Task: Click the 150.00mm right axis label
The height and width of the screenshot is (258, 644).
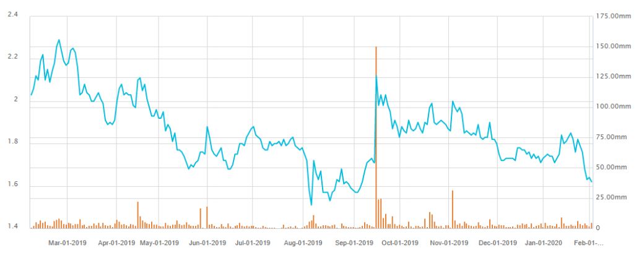Action: pos(615,46)
